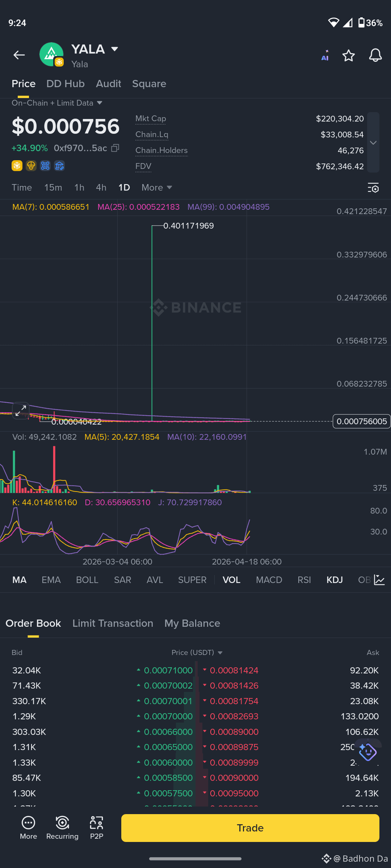The height and width of the screenshot is (868, 391).
Task: Tap Chain.Lq label for info
Action: click(152, 135)
